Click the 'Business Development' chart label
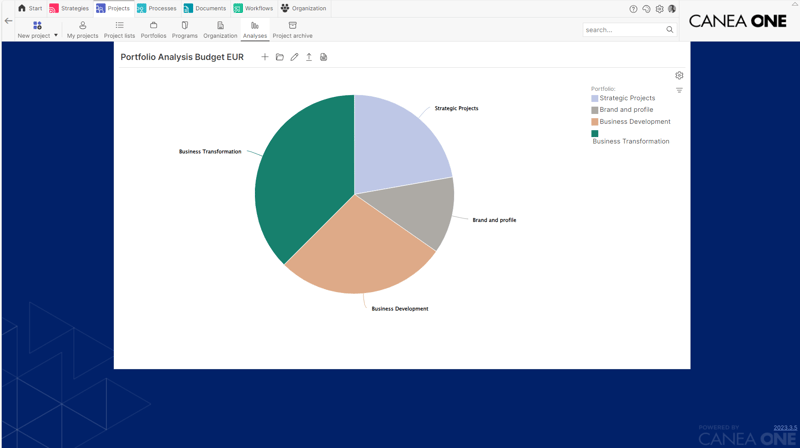 (x=399, y=309)
